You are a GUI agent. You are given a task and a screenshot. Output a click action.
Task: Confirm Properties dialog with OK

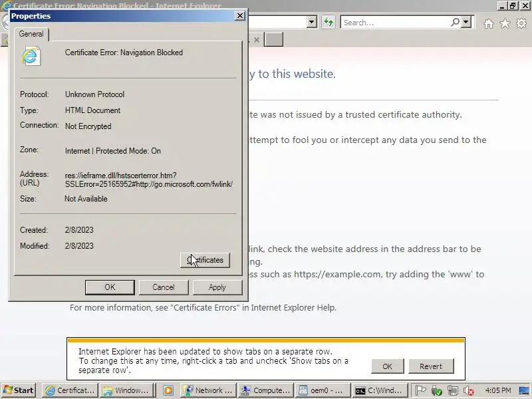[110, 287]
